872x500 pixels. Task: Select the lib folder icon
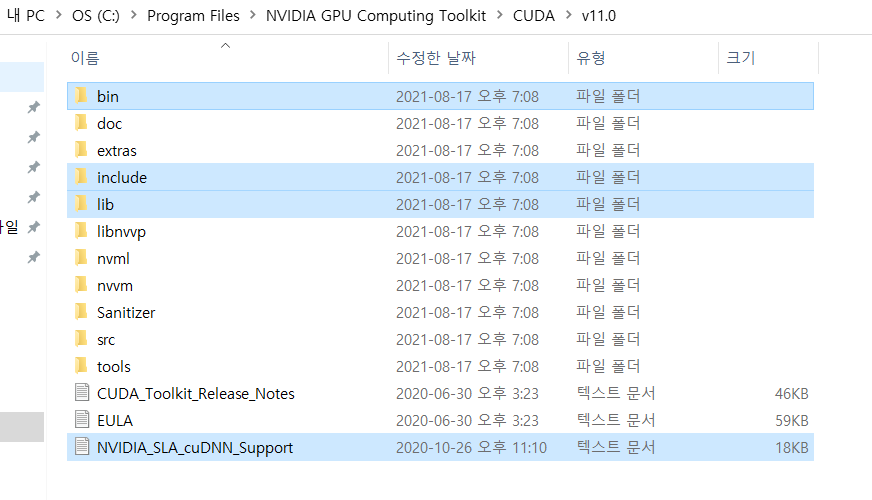(x=81, y=204)
